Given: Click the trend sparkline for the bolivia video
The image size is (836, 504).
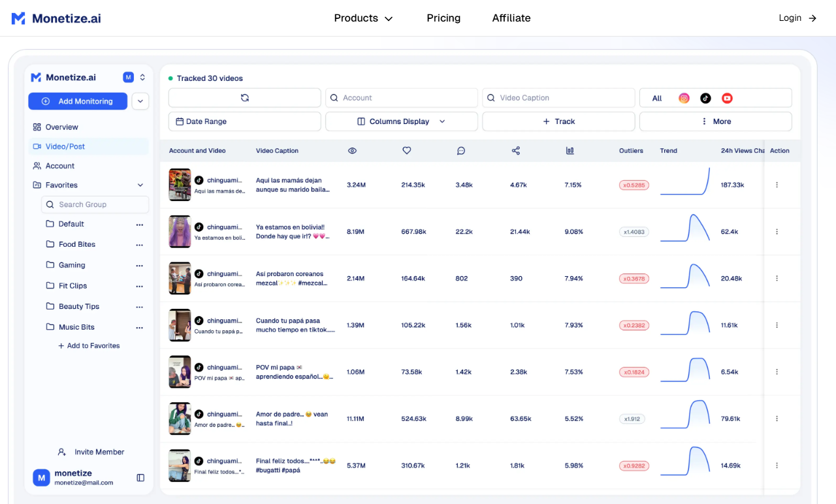Looking at the screenshot, I should [685, 229].
